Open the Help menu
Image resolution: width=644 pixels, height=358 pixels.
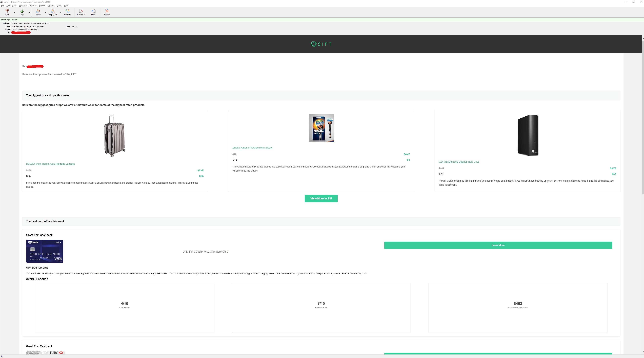[66, 6]
